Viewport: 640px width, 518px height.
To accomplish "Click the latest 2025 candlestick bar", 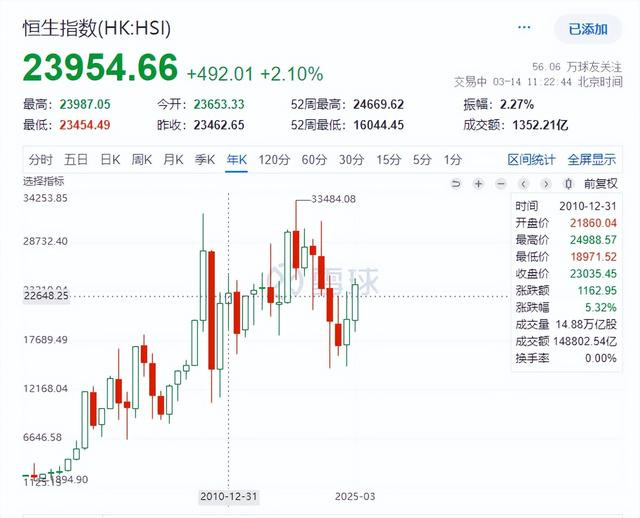I will pyautogui.click(x=355, y=302).
